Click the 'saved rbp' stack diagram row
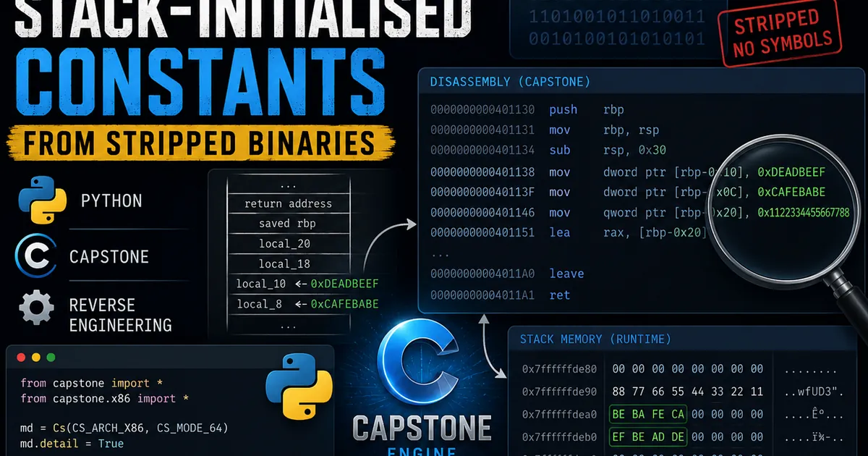Image resolution: width=868 pixels, height=456 pixels. point(288,224)
